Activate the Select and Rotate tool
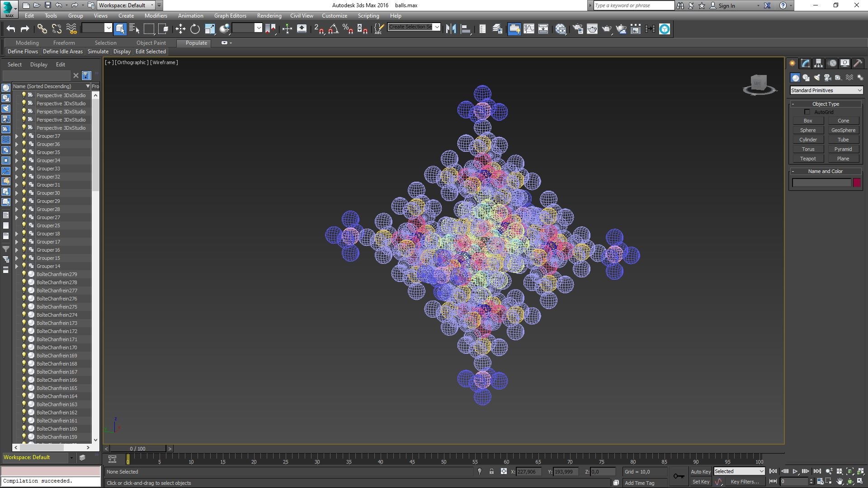Screen dimensions: 868x488 pos(195,29)
